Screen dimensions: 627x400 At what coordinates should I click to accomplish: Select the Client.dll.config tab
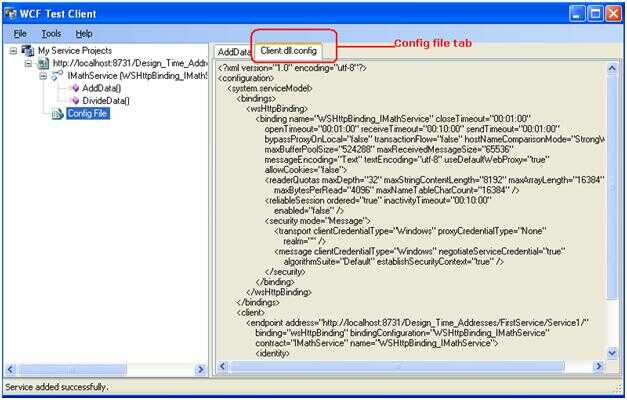(x=290, y=50)
